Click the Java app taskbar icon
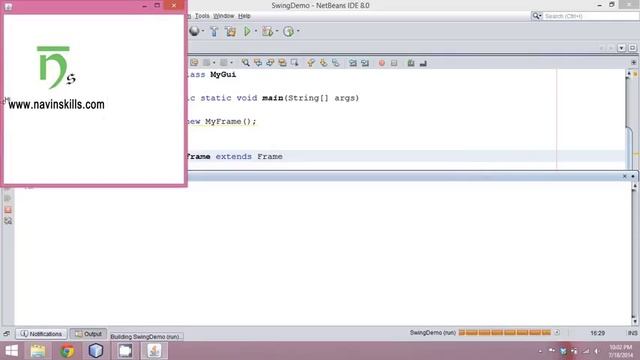 tap(154, 351)
